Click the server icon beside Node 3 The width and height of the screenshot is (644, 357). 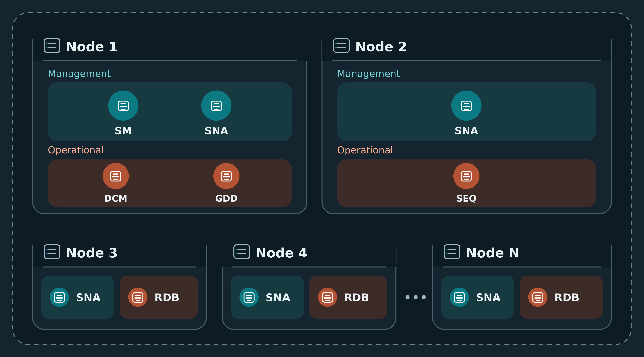[x=52, y=252]
